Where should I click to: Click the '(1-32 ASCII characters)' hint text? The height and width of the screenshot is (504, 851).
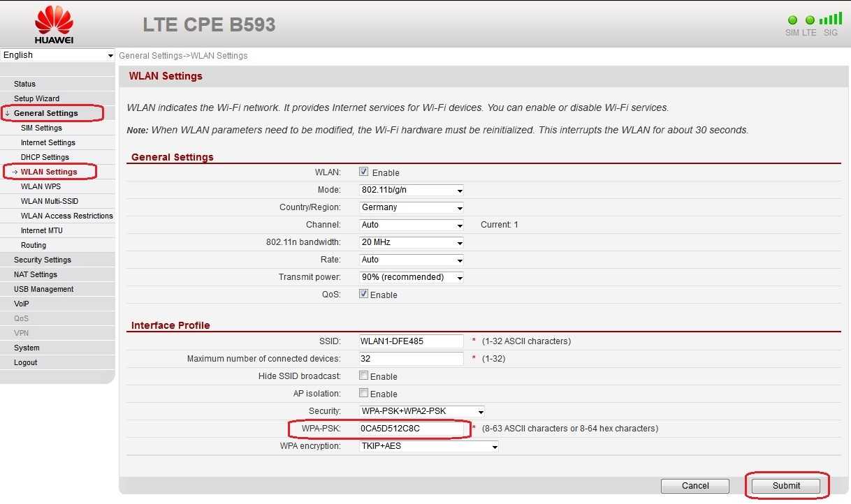[526, 341]
